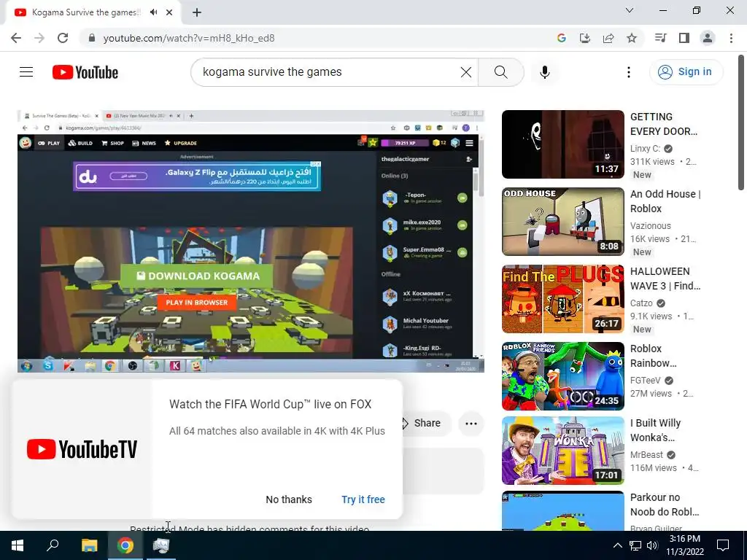This screenshot has width=747, height=560.
Task: Open YouTube settings three-dot menu
Action: pos(628,72)
